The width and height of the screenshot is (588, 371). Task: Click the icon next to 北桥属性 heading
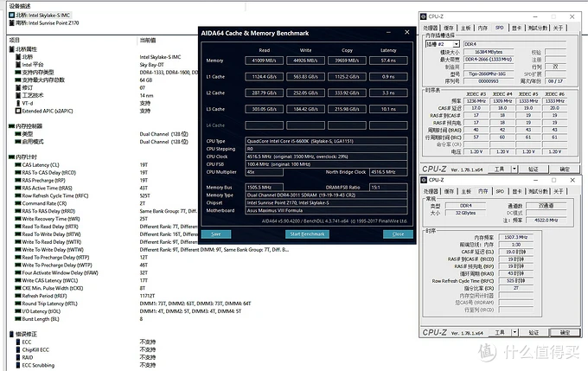(11, 49)
